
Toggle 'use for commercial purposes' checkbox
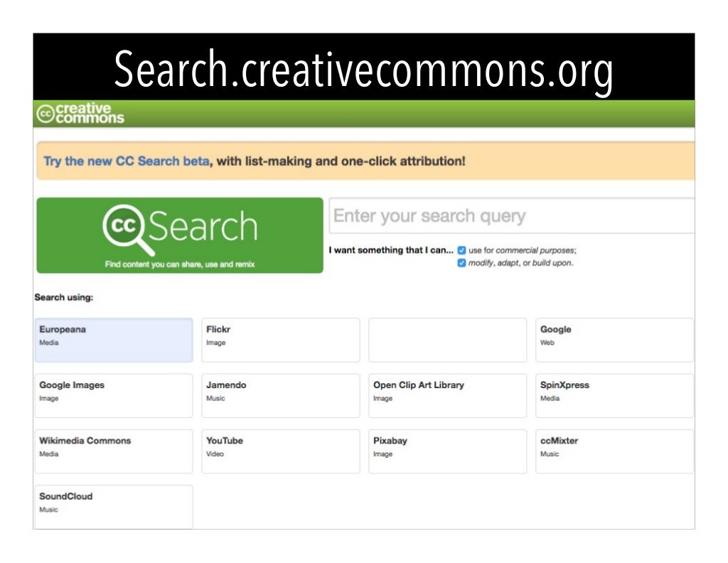click(461, 250)
